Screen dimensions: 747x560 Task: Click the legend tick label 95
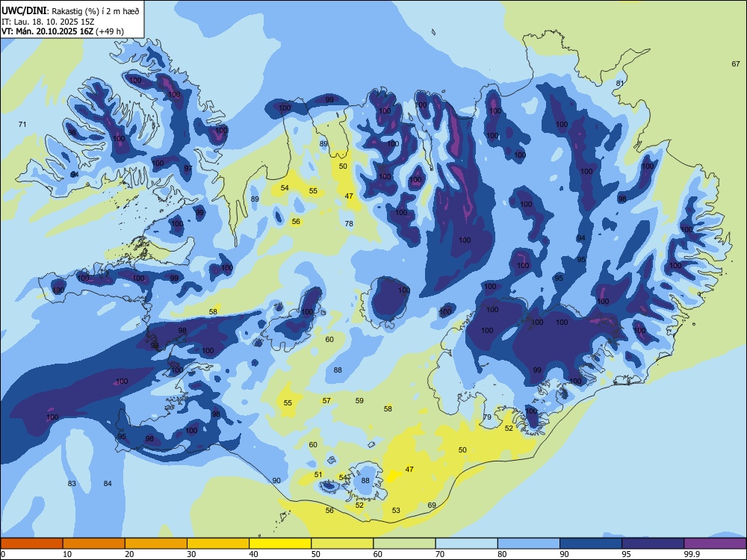coord(627,554)
